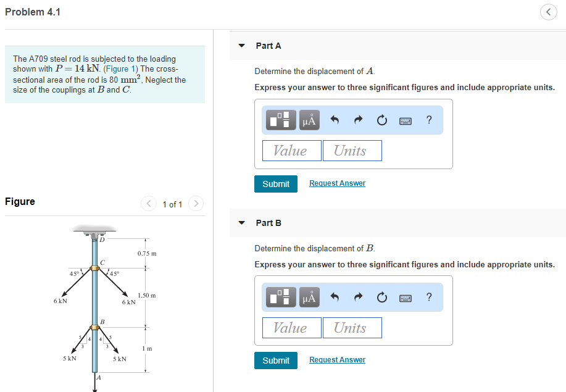Viewport: 566px width, 392px height.
Task: Click Request Answer link for Part B
Action: pos(337,360)
